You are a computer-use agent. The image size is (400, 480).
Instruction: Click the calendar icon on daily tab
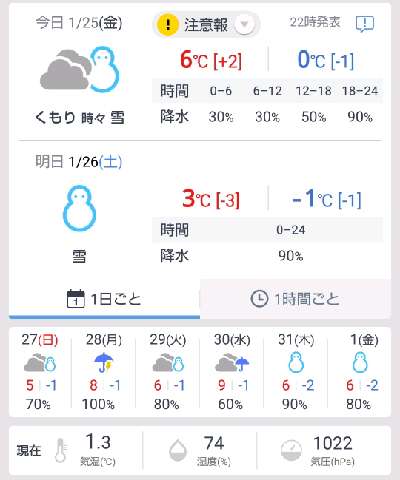coord(76,299)
